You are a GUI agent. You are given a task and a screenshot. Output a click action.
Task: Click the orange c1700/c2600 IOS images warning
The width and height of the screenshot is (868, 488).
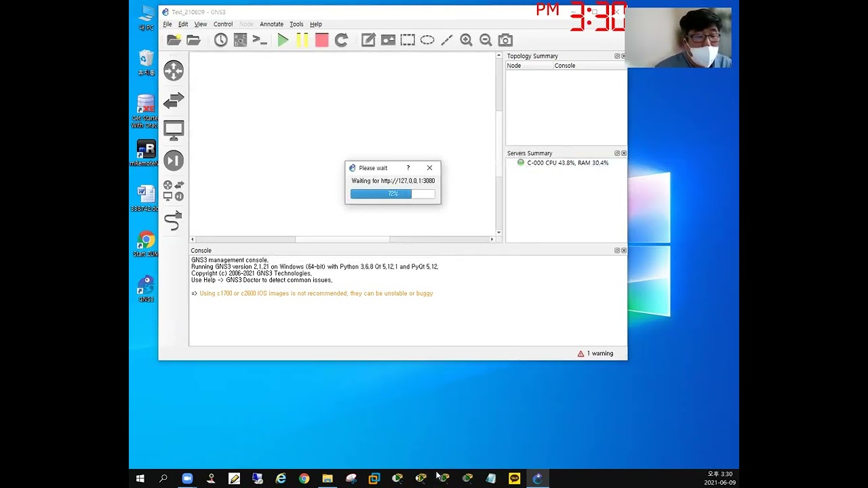316,293
